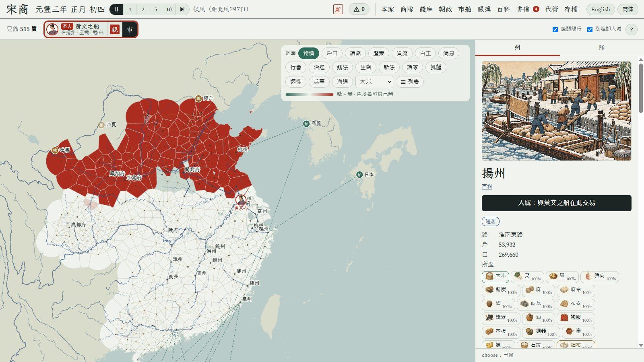Switch map layer to 戶口
This screenshot has height=362, width=644.
point(332,53)
